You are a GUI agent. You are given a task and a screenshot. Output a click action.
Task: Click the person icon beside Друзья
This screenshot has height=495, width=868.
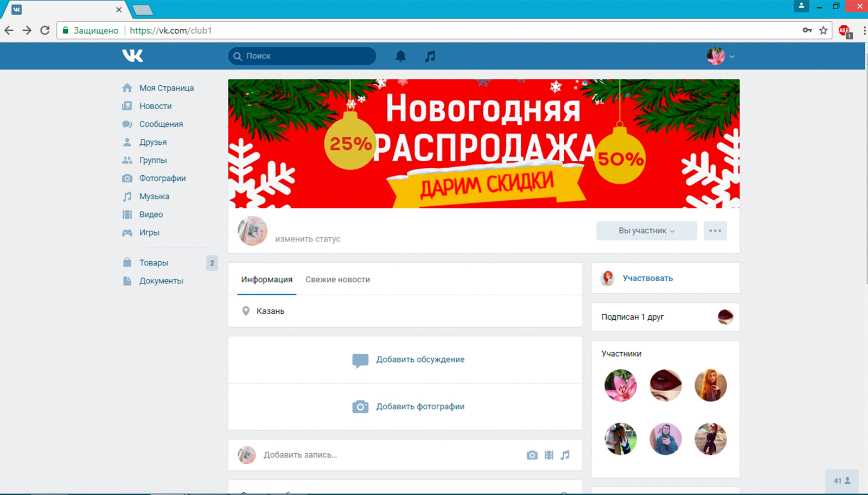[127, 142]
